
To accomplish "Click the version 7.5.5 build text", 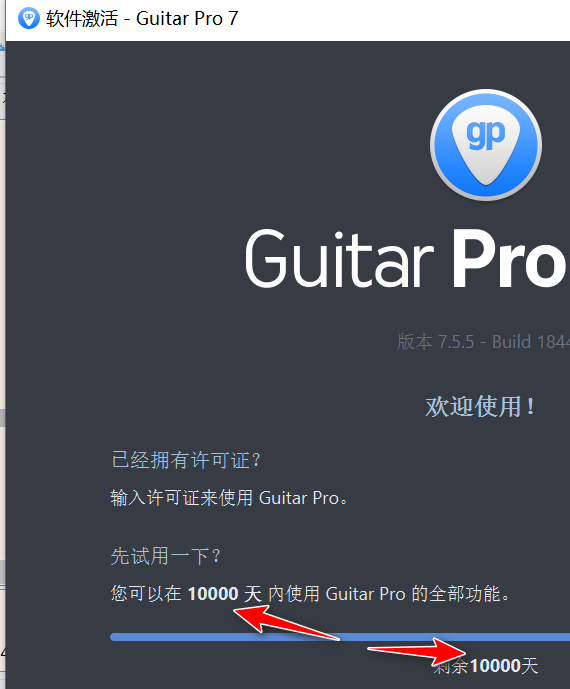I will point(483,342).
